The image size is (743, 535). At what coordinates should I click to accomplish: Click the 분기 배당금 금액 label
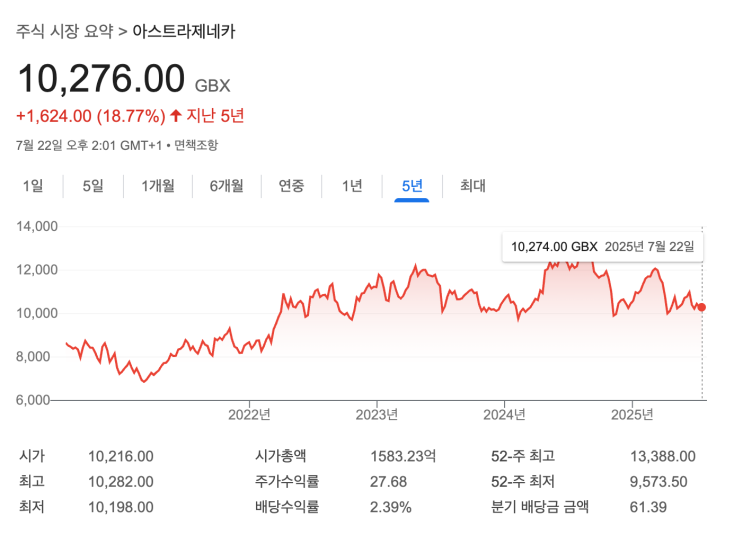coord(540,507)
